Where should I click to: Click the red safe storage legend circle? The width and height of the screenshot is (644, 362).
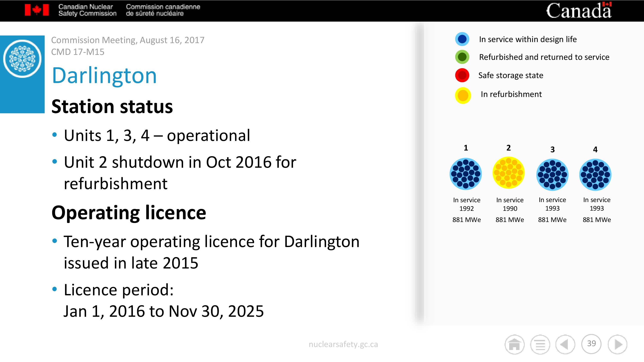(462, 75)
